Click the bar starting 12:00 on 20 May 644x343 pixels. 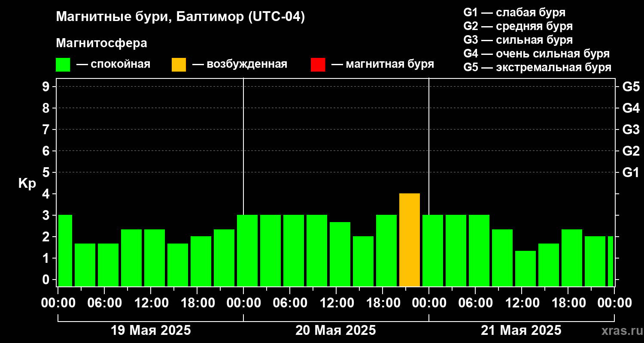click(340, 254)
